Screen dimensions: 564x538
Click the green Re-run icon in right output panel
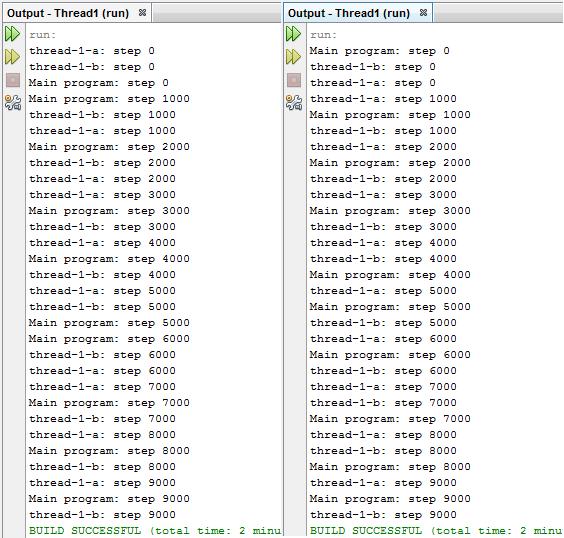pos(294,34)
